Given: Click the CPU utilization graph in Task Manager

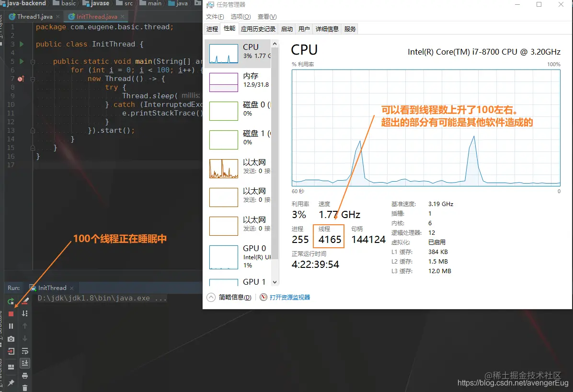Looking at the screenshot, I should 426,128.
